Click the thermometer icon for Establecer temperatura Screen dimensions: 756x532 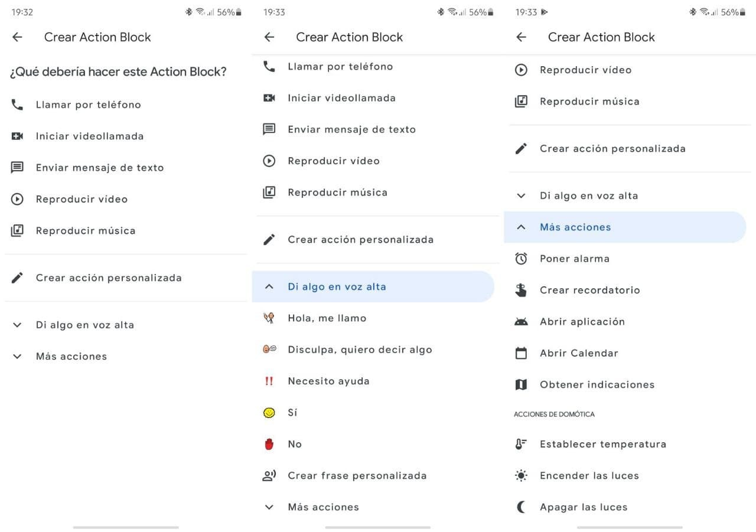point(521,444)
